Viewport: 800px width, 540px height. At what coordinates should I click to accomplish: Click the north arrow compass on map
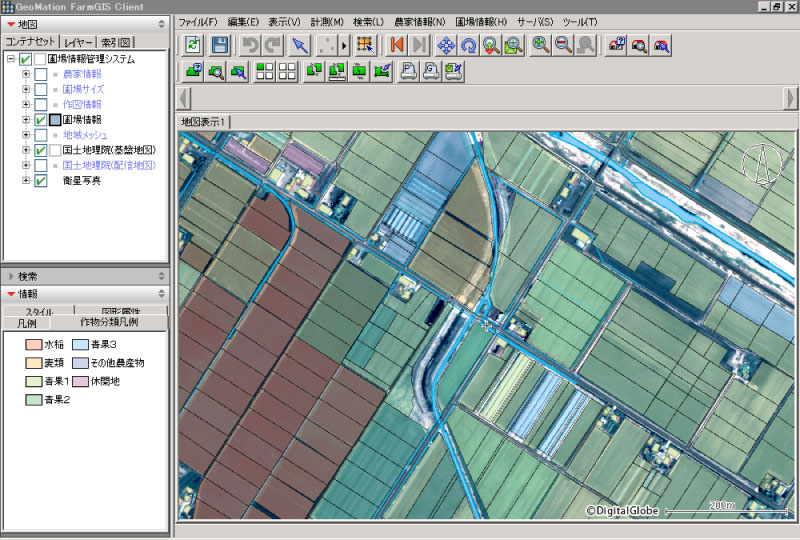point(761,163)
